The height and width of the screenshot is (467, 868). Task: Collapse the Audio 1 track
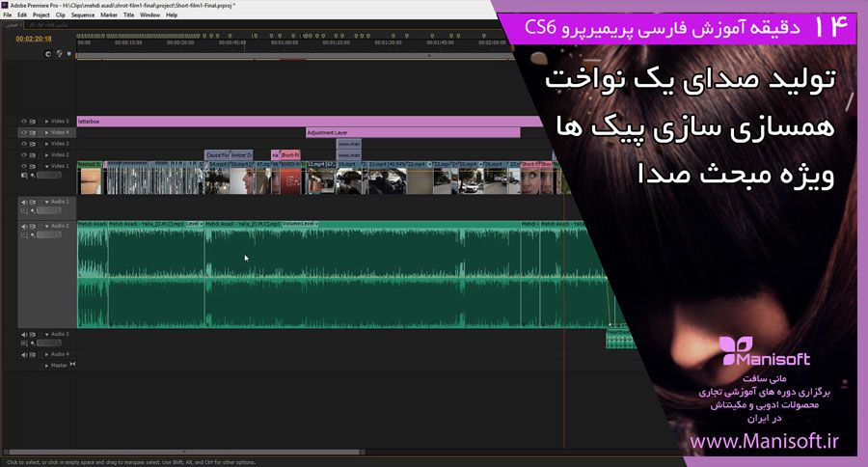point(46,202)
